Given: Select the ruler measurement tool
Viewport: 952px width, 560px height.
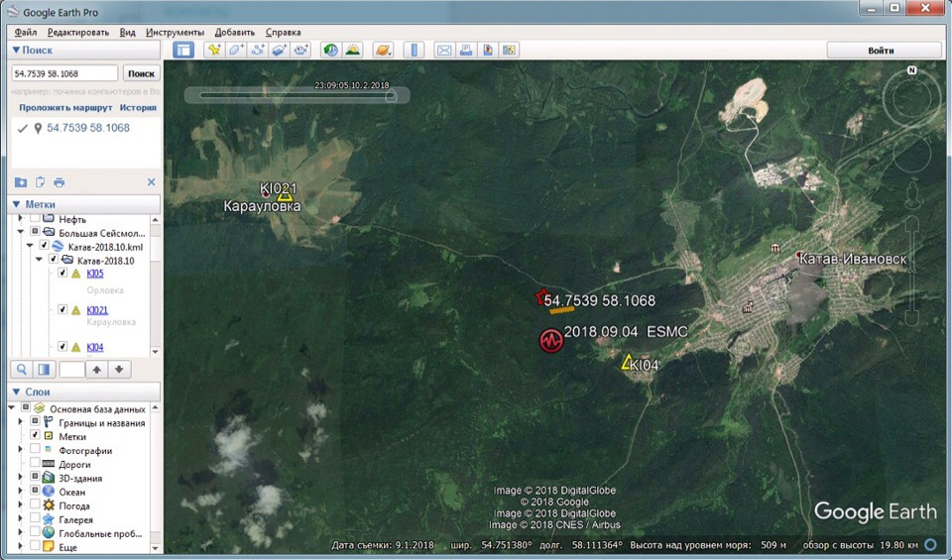Looking at the screenshot, I should pyautogui.click(x=415, y=50).
